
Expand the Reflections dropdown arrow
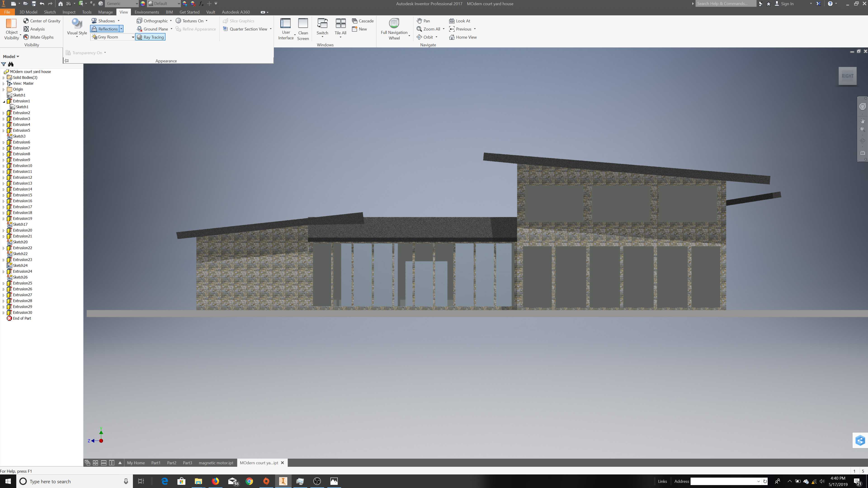click(x=121, y=29)
